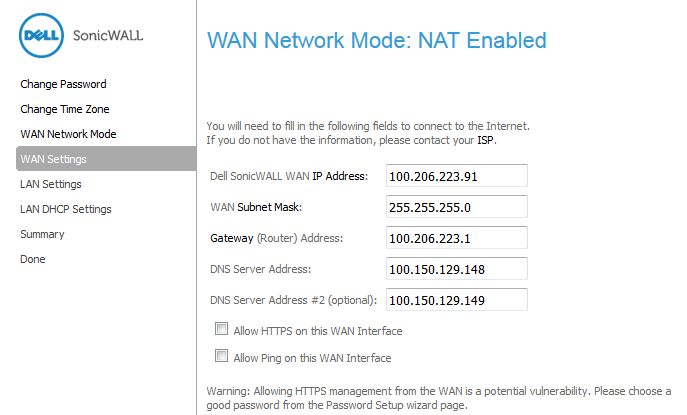
Task: Select WAN Network Mode in sidebar
Action: click(68, 134)
